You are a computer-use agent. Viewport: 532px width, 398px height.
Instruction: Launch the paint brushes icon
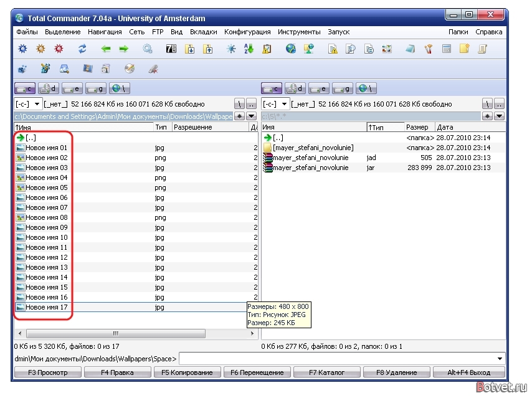pyautogui.click(x=429, y=49)
